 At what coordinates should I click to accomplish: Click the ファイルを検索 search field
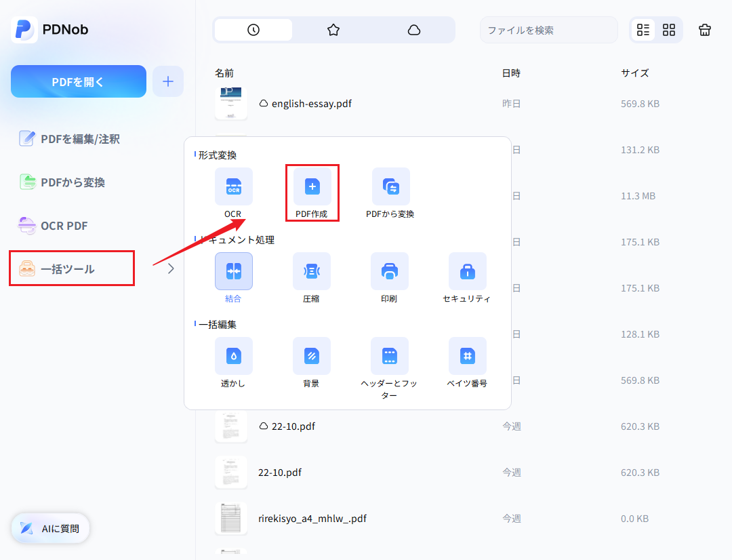tap(548, 30)
